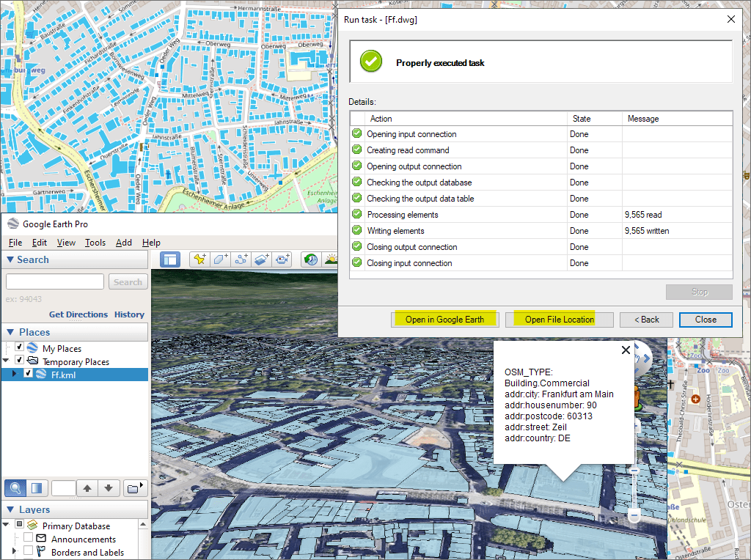Collapse the Places panel
The height and width of the screenshot is (560, 751).
click(10, 332)
